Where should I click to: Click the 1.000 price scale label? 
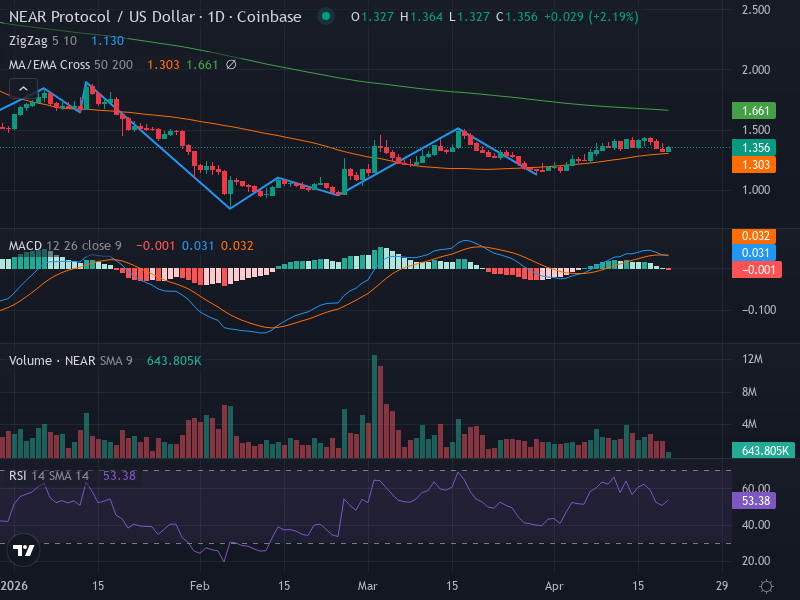click(x=756, y=190)
